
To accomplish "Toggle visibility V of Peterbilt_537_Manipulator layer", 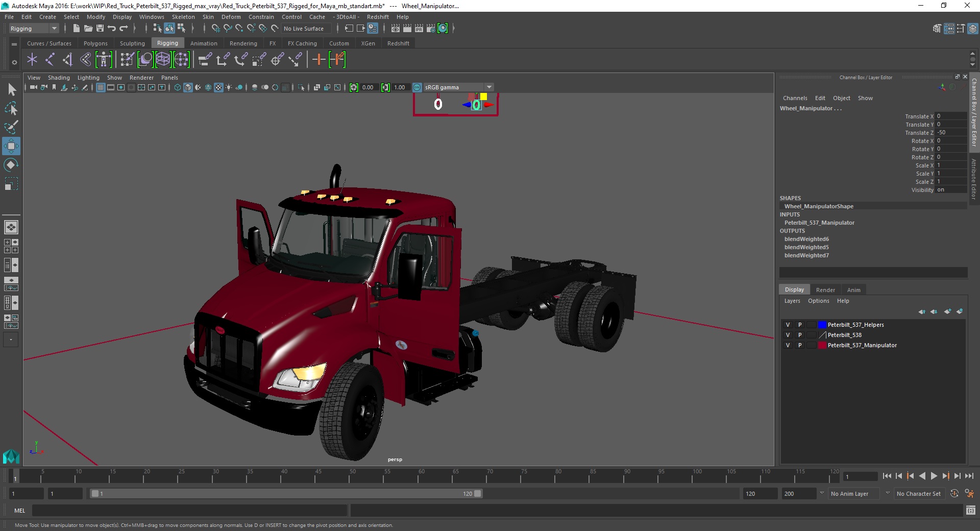I will 788,345.
